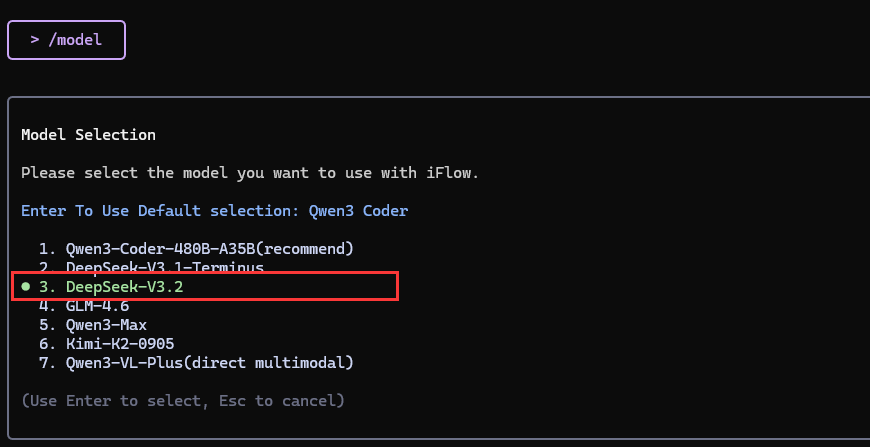The width and height of the screenshot is (870, 447).
Task: Click the /model command input box
Action: coord(66,40)
